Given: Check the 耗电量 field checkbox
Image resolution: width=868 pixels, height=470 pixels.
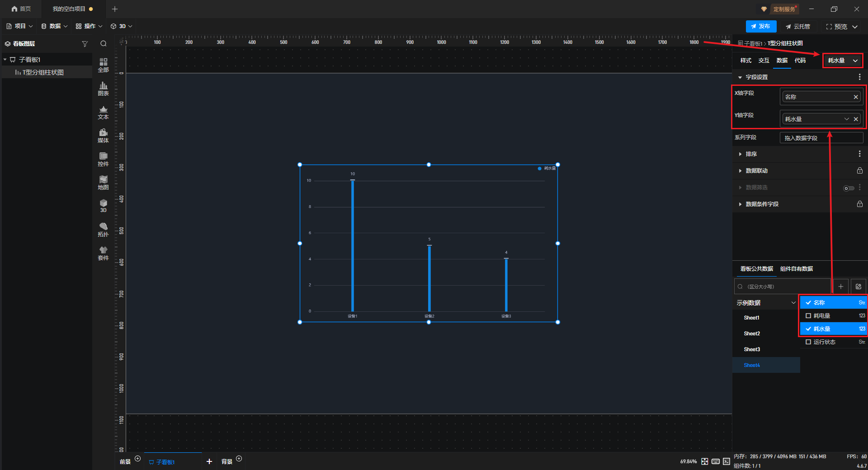Looking at the screenshot, I should coord(808,316).
